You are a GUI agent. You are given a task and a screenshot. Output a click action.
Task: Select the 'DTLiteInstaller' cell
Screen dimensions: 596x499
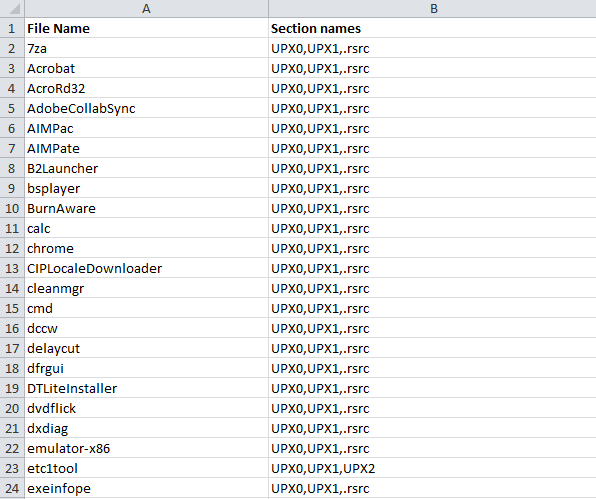146,388
